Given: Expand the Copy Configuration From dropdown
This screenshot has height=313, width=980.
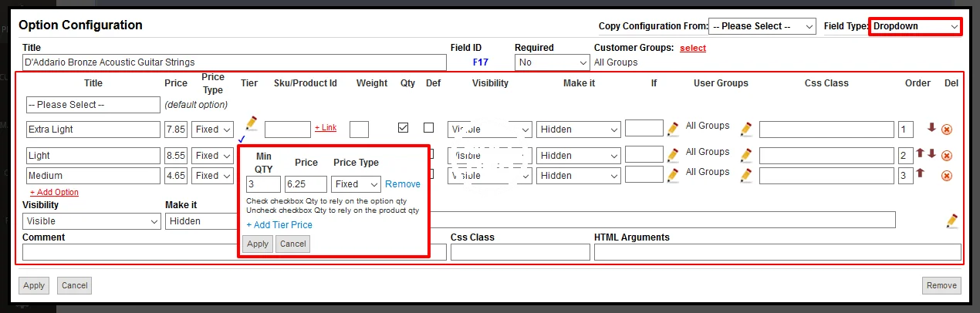Looking at the screenshot, I should pos(762,26).
